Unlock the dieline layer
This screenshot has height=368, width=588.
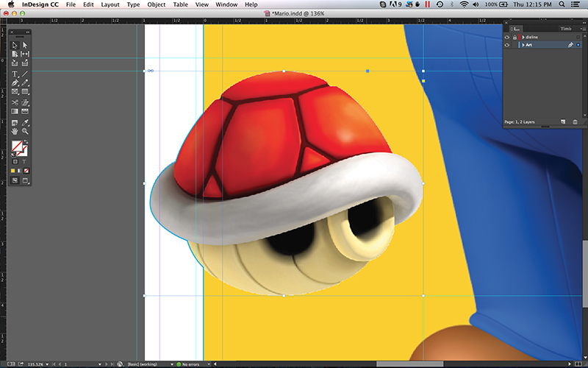point(515,38)
